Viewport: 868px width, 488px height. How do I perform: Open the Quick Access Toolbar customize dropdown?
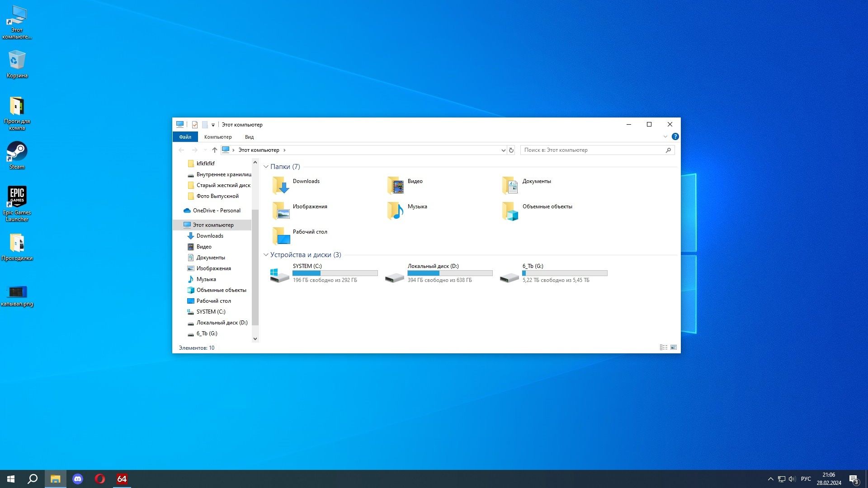pos(213,125)
